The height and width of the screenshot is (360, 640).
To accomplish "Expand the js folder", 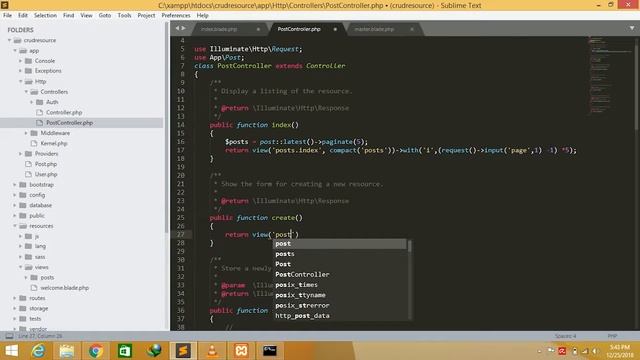I will click(20, 236).
